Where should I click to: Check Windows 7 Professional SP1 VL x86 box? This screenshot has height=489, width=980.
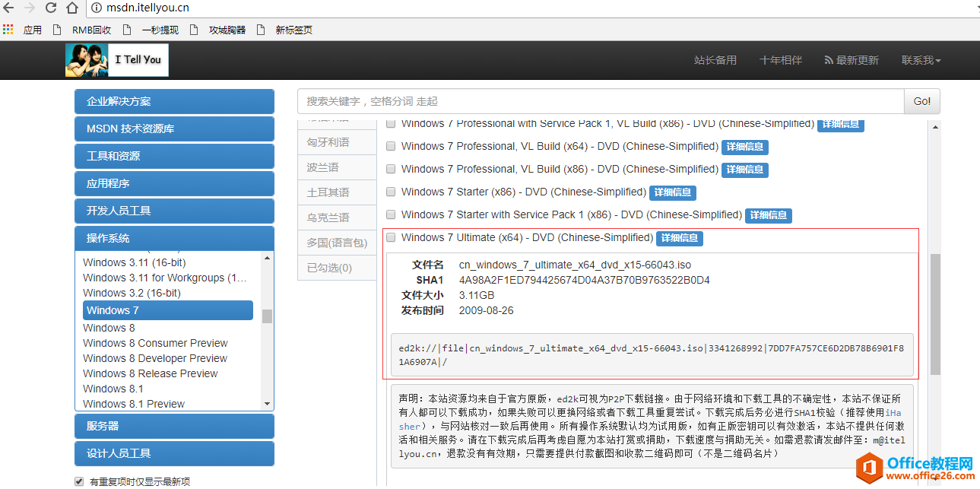[x=391, y=123]
